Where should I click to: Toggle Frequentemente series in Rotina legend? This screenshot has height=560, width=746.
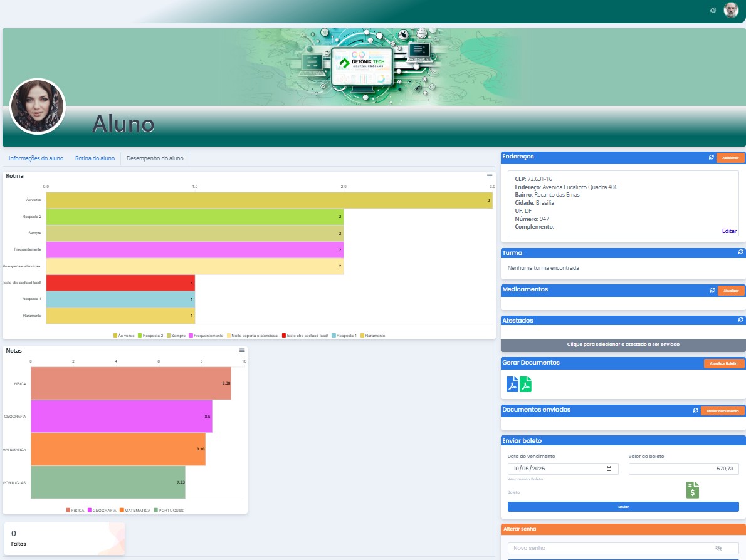[206, 336]
